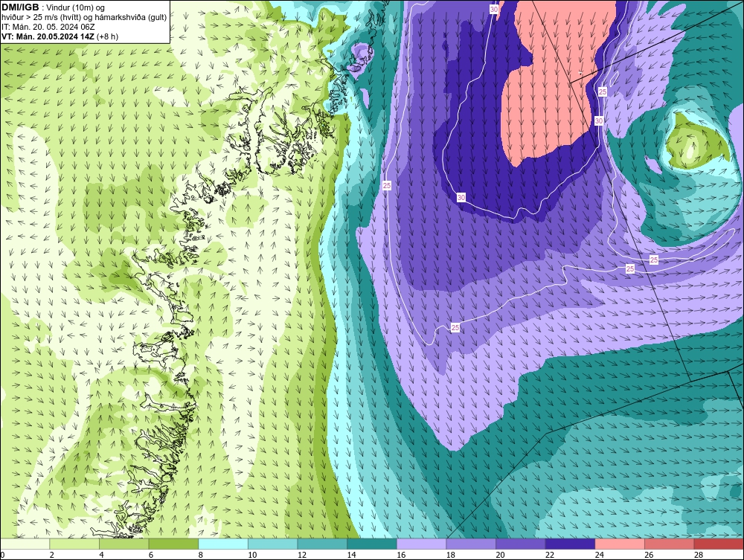Click the legend scale value 12
Image resolution: width=744 pixels, height=560 pixels.
[x=302, y=555]
